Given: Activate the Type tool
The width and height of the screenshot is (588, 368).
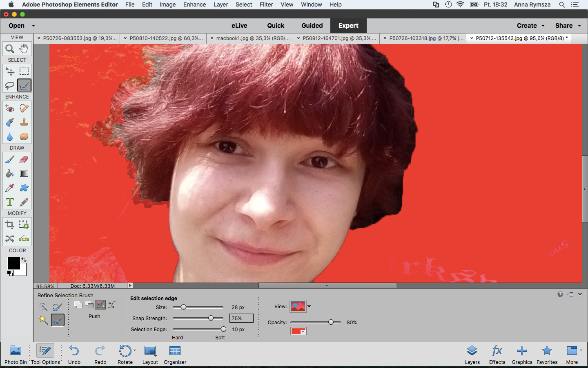Looking at the screenshot, I should [10, 202].
